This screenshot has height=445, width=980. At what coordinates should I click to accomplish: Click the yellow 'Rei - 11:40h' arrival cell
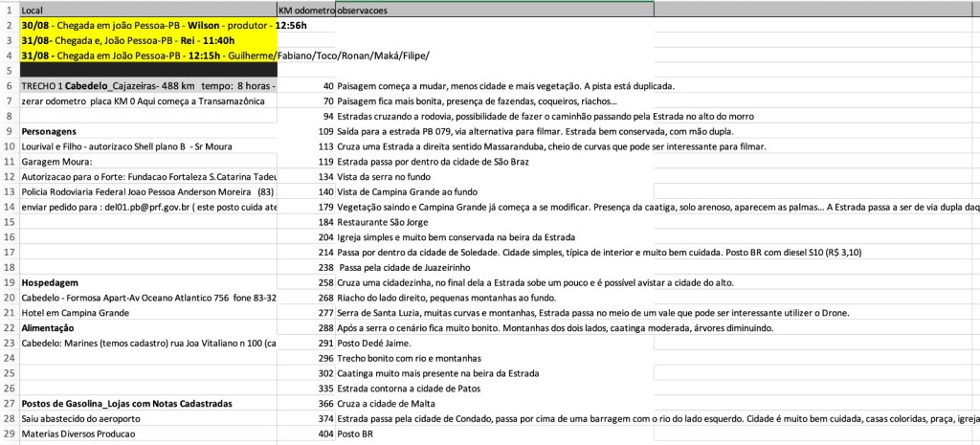144,40
